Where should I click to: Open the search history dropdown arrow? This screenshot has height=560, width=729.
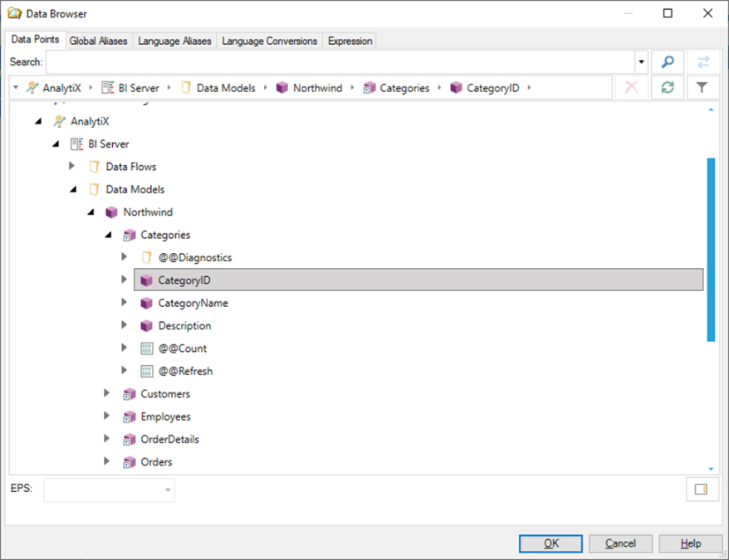641,62
